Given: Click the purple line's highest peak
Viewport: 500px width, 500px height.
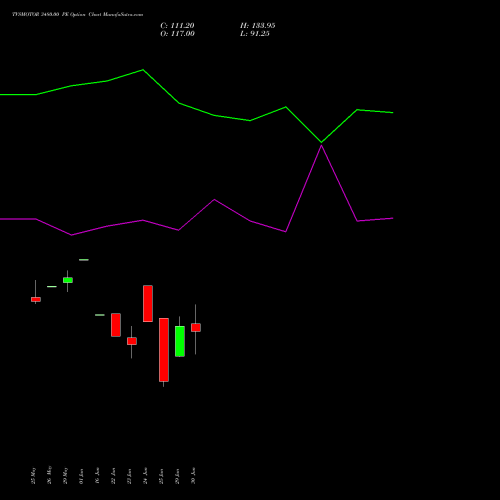Looking at the screenshot, I should [x=321, y=146].
